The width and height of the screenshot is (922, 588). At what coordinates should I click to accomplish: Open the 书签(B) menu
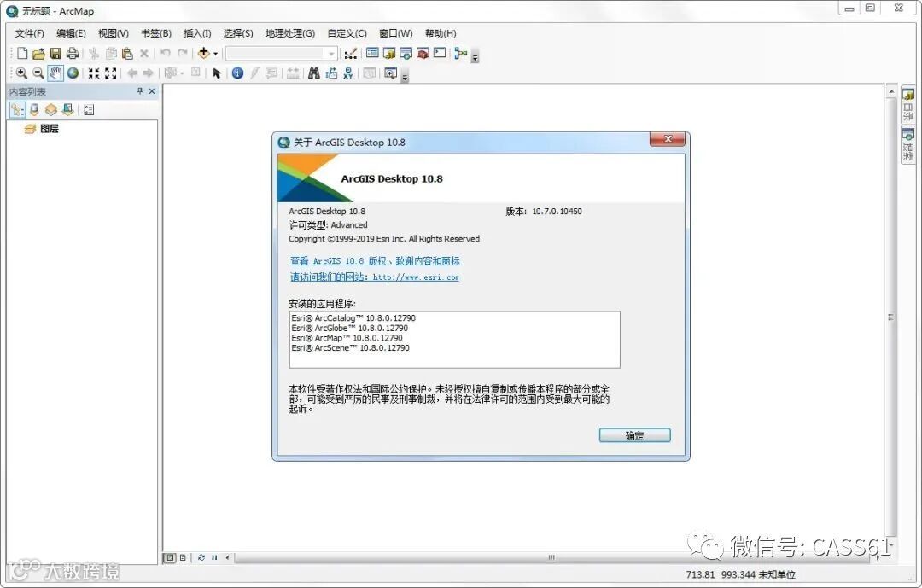pyautogui.click(x=156, y=33)
